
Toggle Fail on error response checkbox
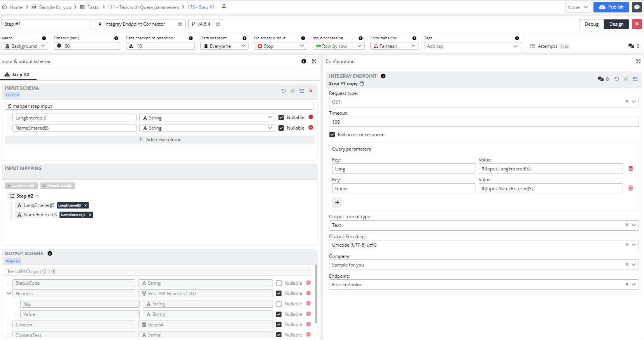(332, 135)
